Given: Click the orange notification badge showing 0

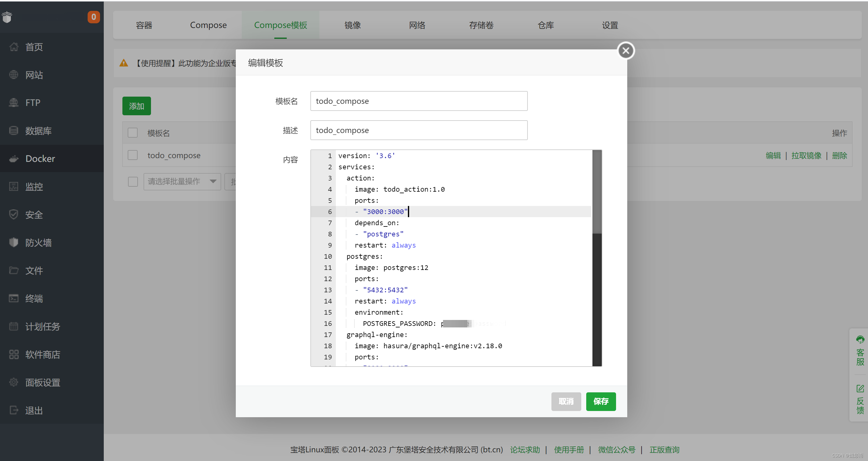Looking at the screenshot, I should [x=94, y=17].
